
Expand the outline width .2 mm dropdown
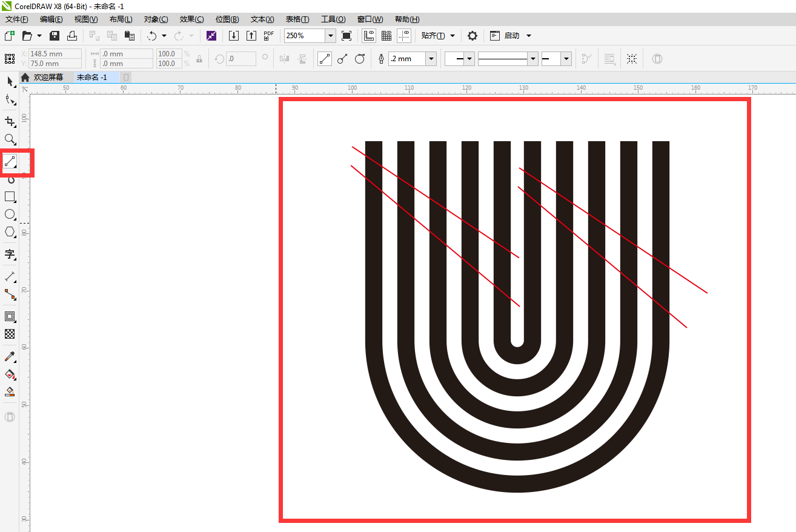click(431, 59)
